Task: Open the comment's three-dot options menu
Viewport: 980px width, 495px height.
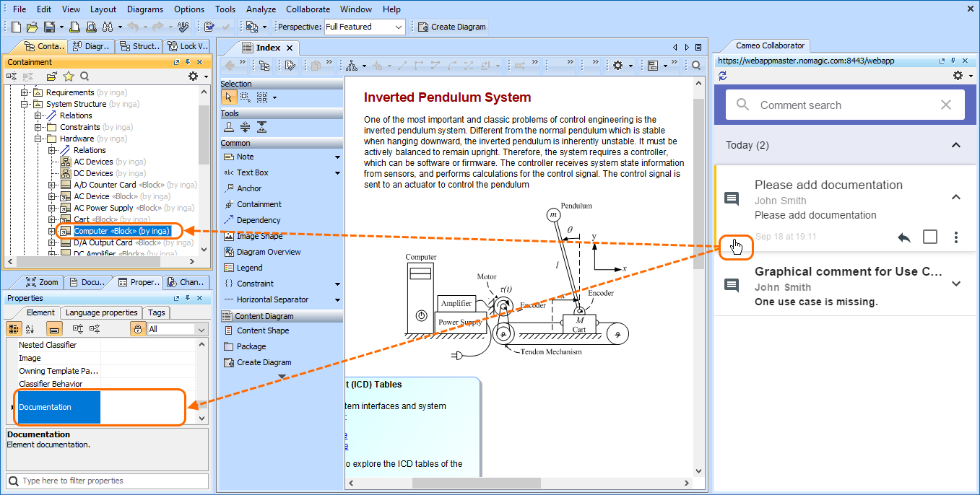Action: pyautogui.click(x=956, y=237)
